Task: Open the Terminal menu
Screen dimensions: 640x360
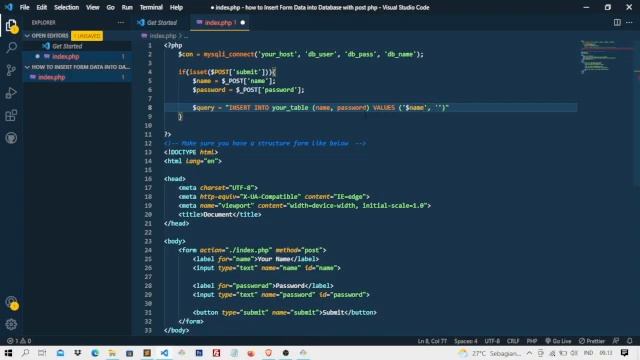Action: pos(151,7)
